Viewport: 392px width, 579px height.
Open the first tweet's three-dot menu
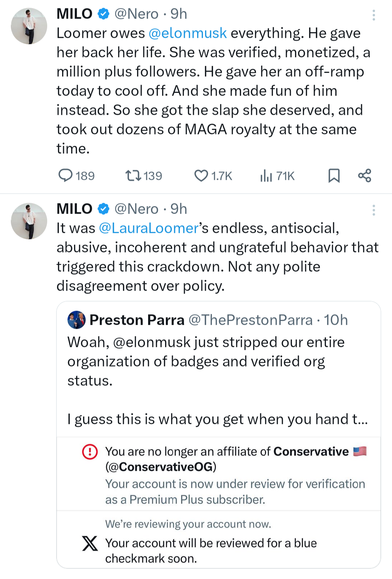tap(373, 15)
